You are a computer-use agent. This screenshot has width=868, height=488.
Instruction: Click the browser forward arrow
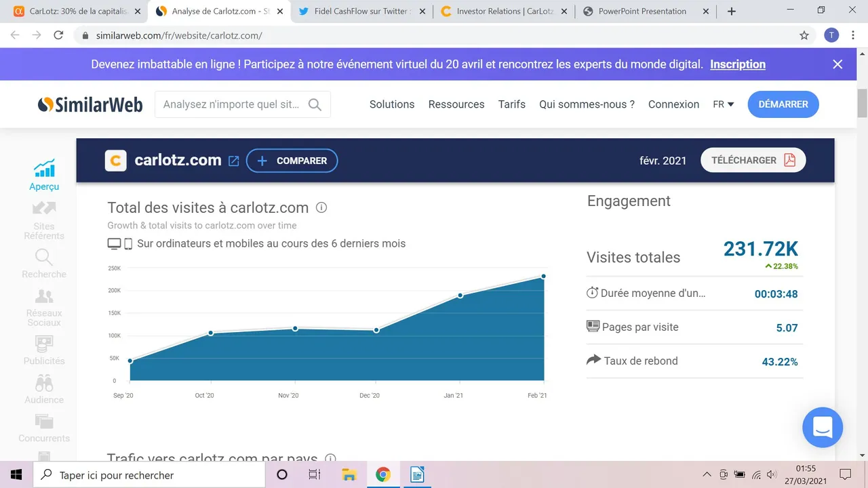point(37,35)
